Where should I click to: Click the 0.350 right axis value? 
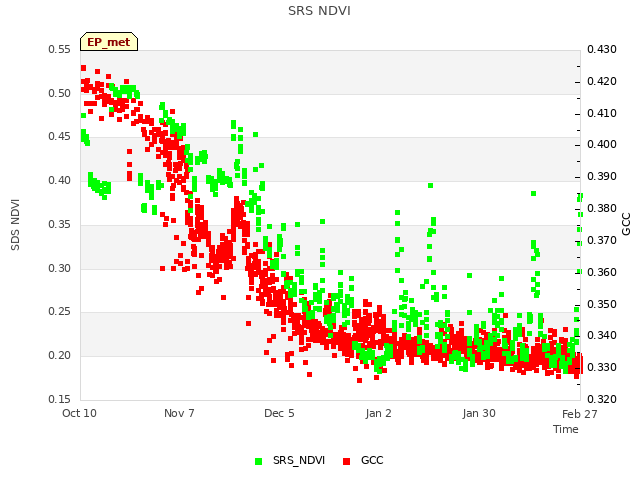[602, 304]
